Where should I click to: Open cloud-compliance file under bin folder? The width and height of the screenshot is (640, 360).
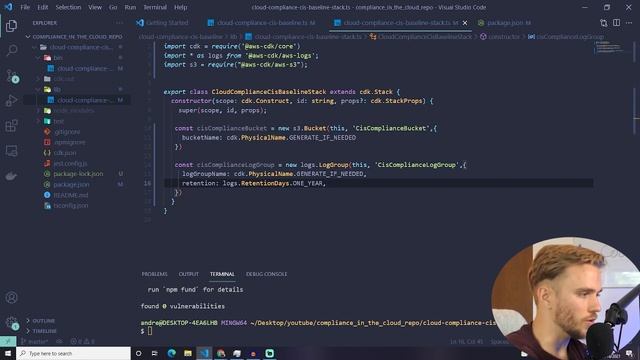tap(77, 69)
